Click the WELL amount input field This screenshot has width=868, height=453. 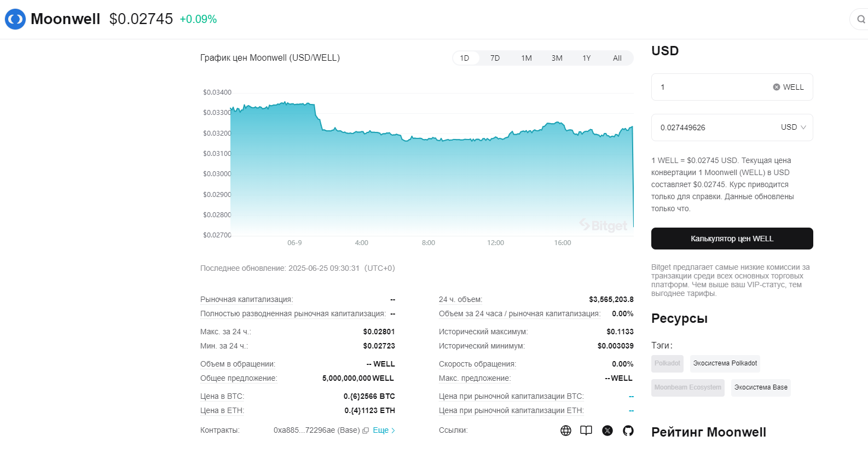click(711, 87)
